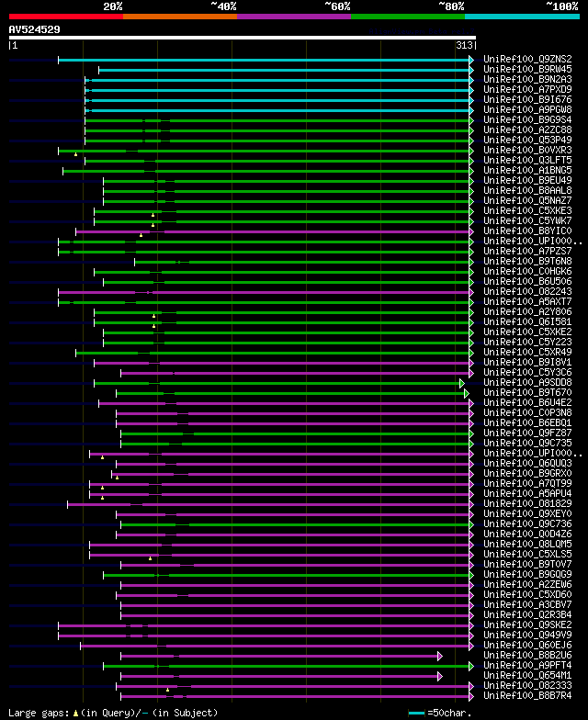Image resolution: width=588 pixels, height=720 pixels.
Task: Click the green arrowhead ending the B9T670 alignment
Action: coord(467,393)
